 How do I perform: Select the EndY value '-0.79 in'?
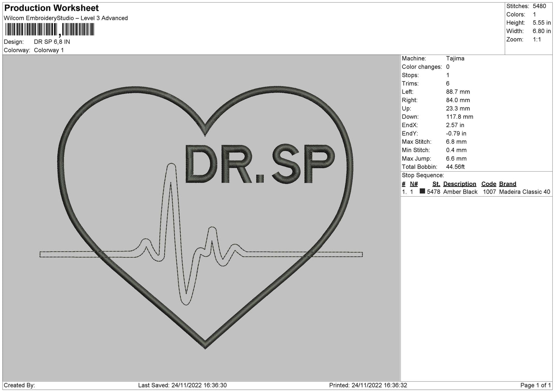(456, 134)
